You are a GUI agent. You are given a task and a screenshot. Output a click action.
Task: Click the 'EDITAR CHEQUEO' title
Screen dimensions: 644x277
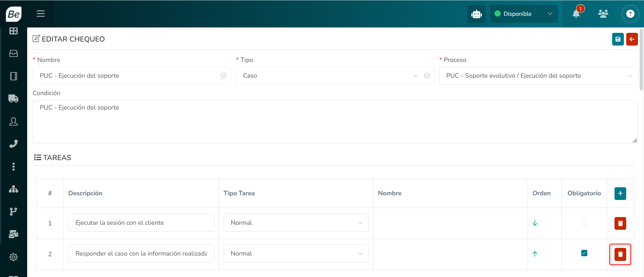click(x=73, y=39)
